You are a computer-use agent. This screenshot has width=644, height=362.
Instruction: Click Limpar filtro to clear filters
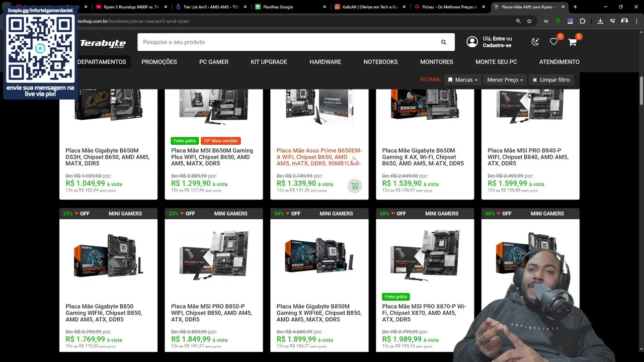[x=551, y=80]
